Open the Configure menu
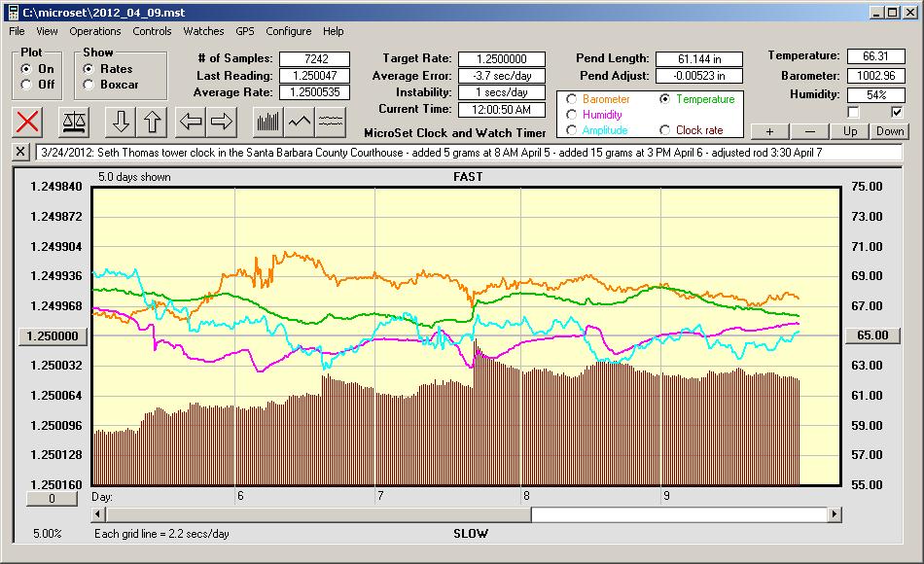The width and height of the screenshot is (924, 564). pyautogui.click(x=289, y=31)
